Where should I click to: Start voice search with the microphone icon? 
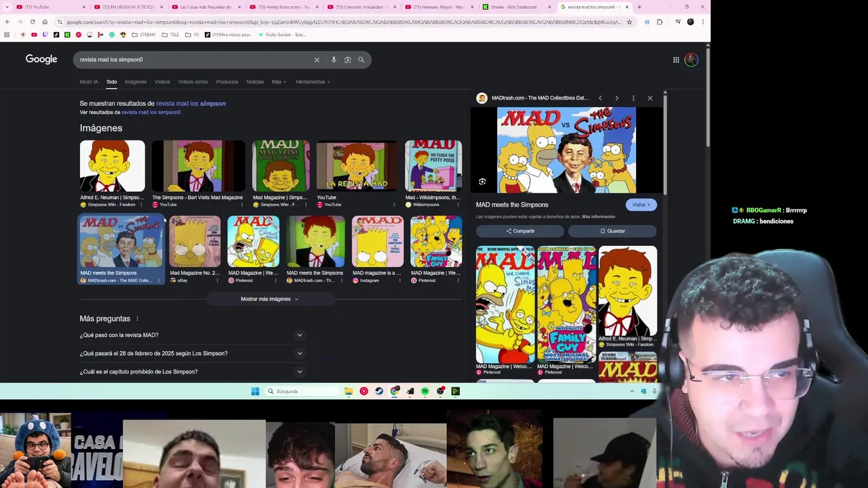[334, 60]
